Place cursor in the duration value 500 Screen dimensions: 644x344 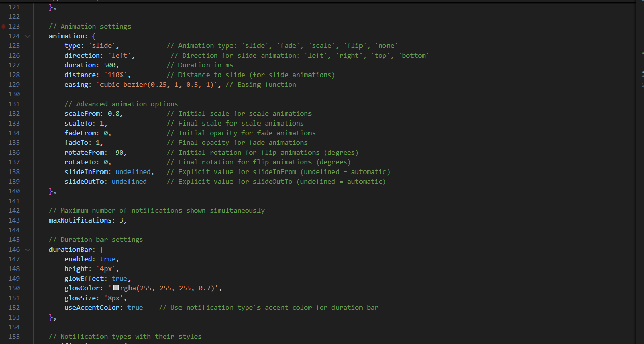(x=111, y=65)
